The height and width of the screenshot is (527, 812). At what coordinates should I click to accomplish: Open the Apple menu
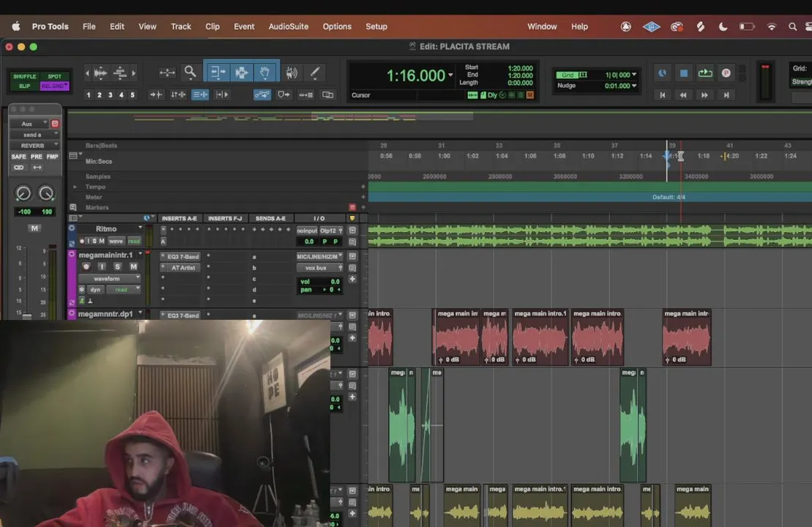click(x=16, y=26)
